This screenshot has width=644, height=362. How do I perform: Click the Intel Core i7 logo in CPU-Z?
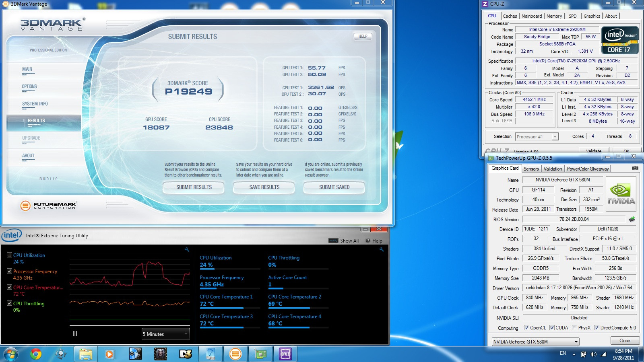pos(620,40)
